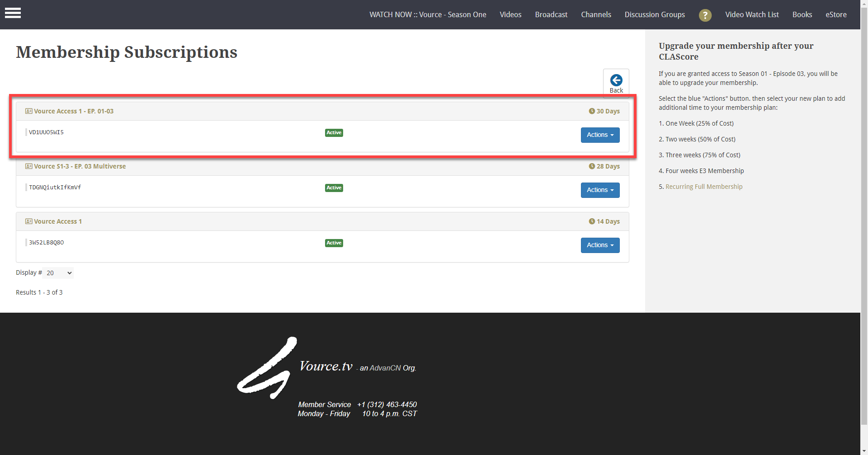The height and width of the screenshot is (455, 868).
Task: Click the Member Service phone number
Action: [x=387, y=404]
